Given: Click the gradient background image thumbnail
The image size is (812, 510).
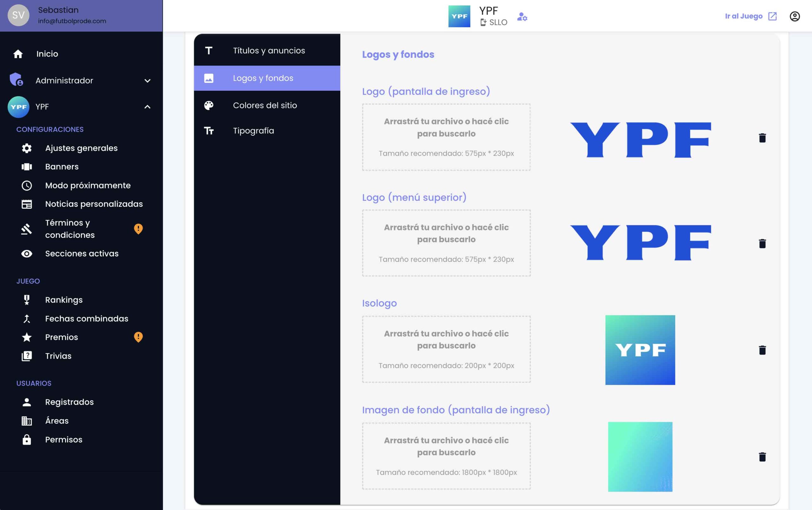Looking at the screenshot, I should [640, 457].
